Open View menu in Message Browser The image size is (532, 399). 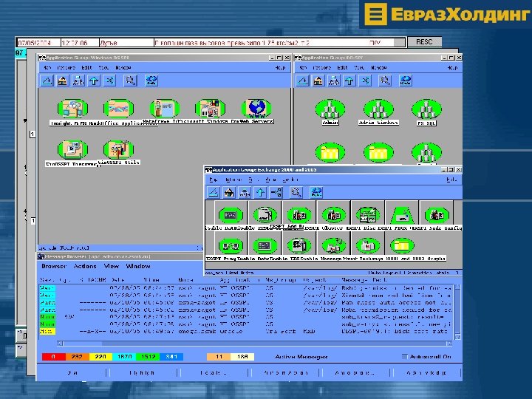(x=112, y=266)
